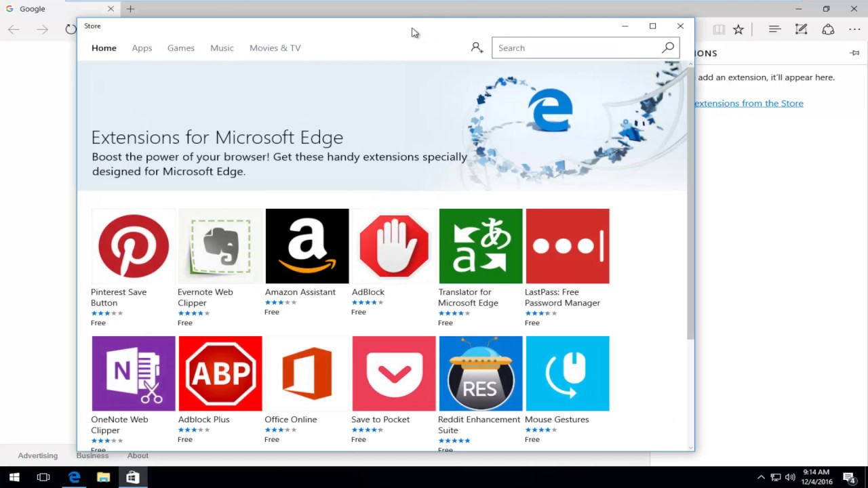The width and height of the screenshot is (868, 488).
Task: Click the Edge Reading view icon
Action: (719, 29)
